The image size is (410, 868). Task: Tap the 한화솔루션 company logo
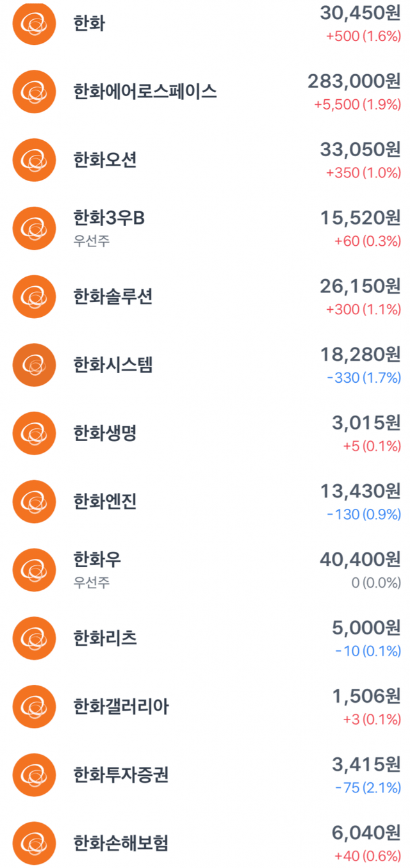pos(34,296)
